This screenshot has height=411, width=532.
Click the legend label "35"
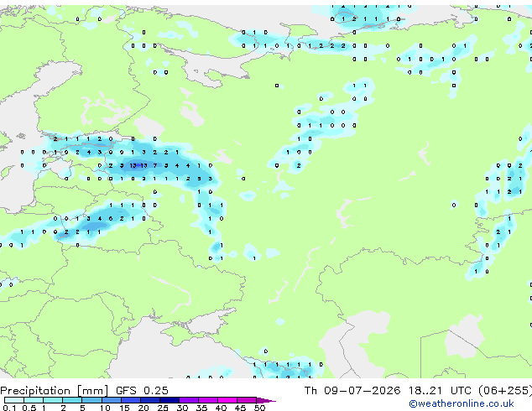201,408
